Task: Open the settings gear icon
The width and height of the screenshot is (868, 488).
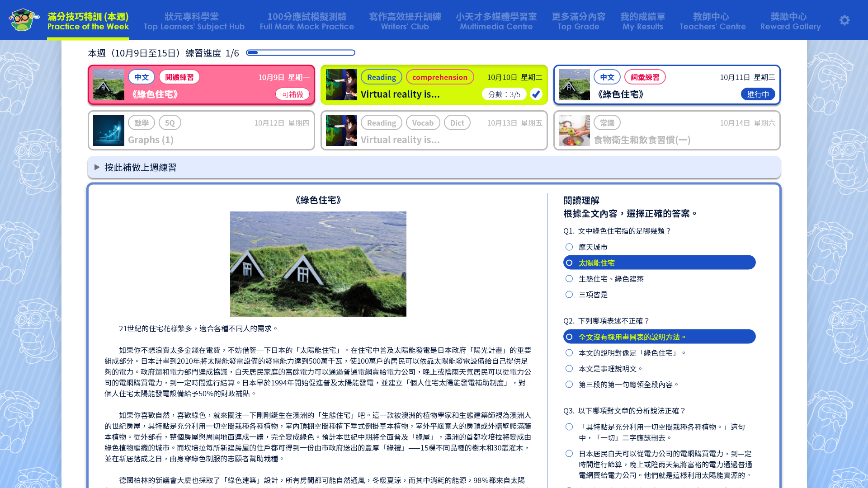Action: [x=844, y=20]
